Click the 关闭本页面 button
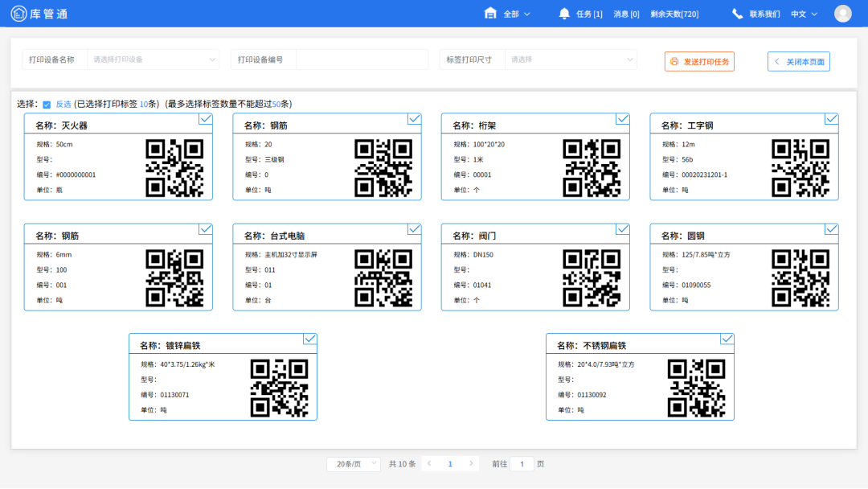The width and height of the screenshot is (868, 489). (x=798, y=62)
